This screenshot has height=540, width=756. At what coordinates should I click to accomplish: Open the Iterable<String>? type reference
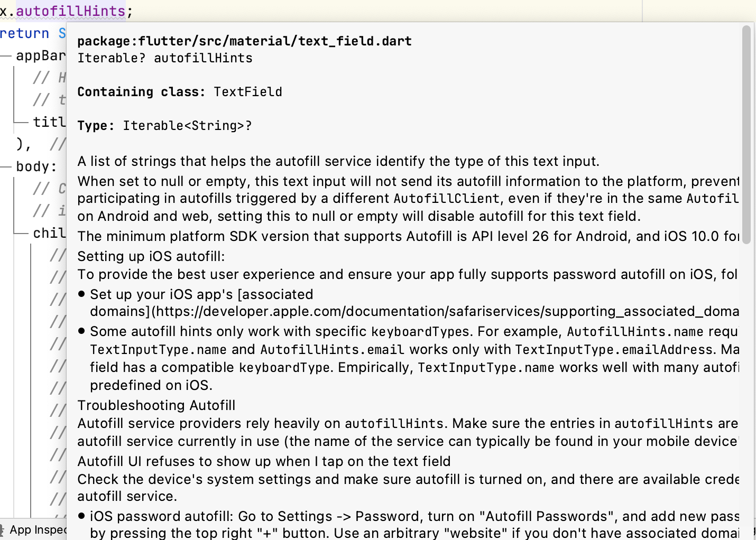pyautogui.click(x=186, y=125)
